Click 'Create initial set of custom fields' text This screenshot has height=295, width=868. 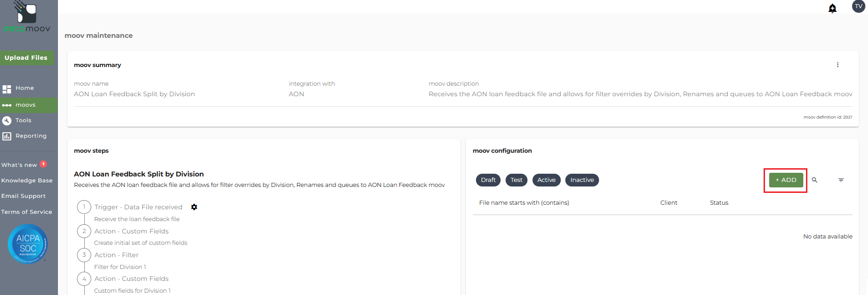140,243
